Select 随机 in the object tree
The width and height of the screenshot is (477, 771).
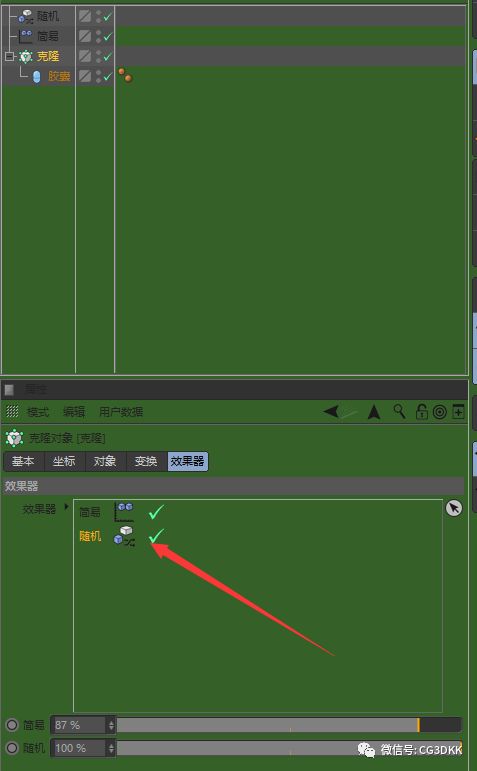coord(48,16)
